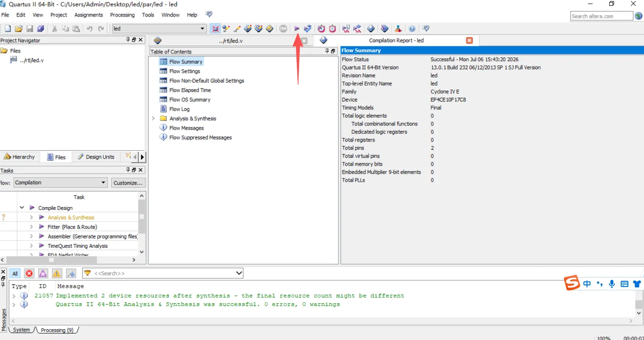Click Sogou input microphone icon
Screen dimensions: 644x340
[x=612, y=284]
